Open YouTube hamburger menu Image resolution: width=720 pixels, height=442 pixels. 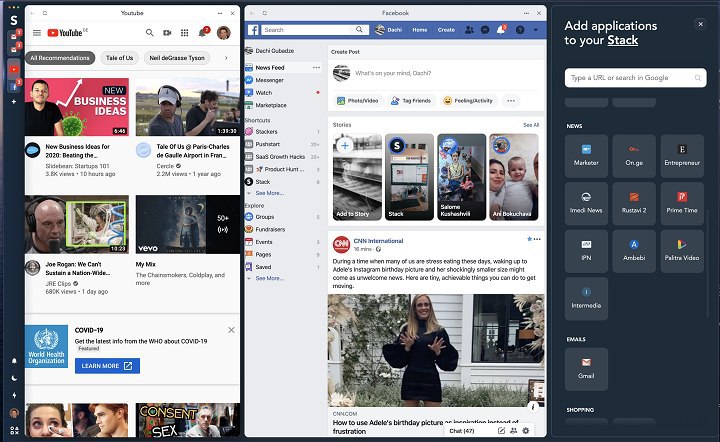pos(37,33)
